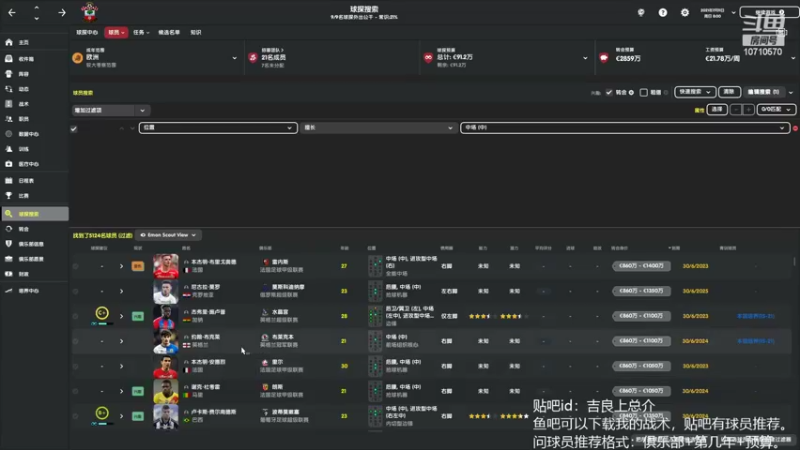This screenshot has width=800, height=450.
Task: Expand the 欧洲 scouting range dropdown
Action: tap(234, 58)
